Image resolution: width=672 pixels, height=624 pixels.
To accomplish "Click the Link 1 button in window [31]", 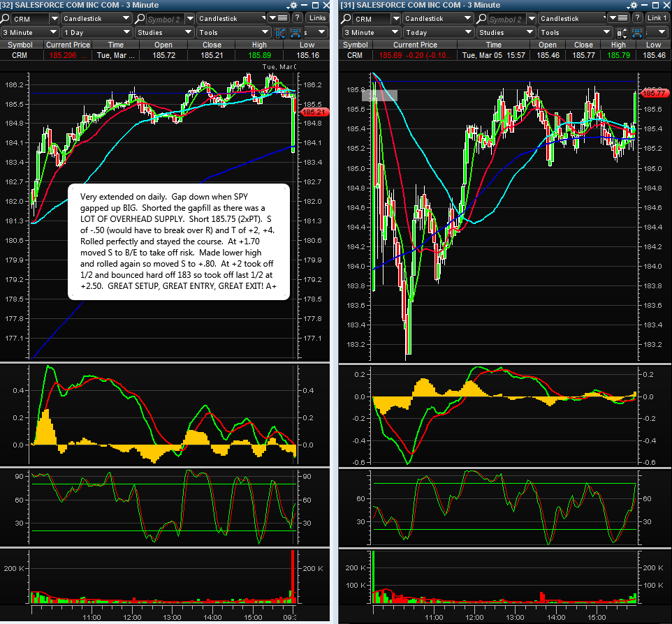I will click(657, 18).
